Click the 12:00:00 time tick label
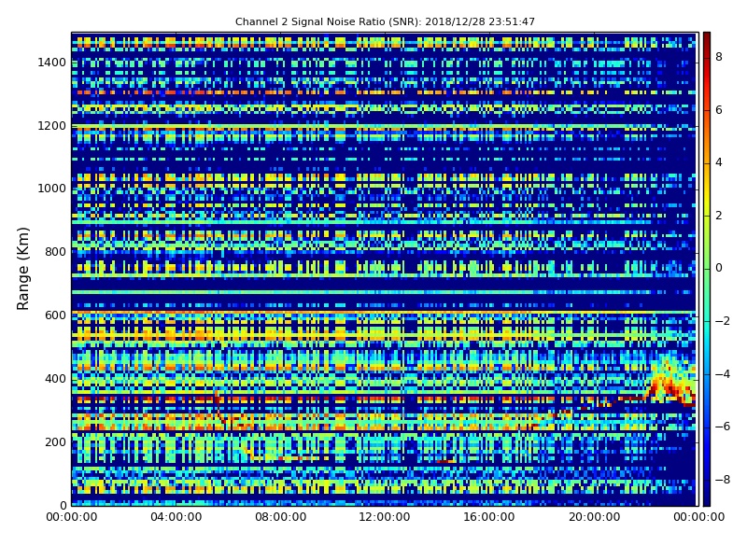The height and width of the screenshot is (560, 747). (x=385, y=517)
